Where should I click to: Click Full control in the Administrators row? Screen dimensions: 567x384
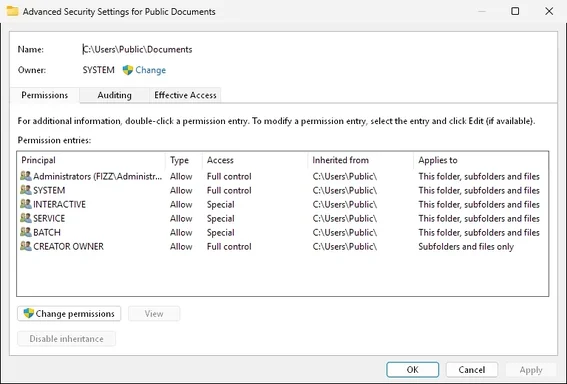(x=229, y=176)
